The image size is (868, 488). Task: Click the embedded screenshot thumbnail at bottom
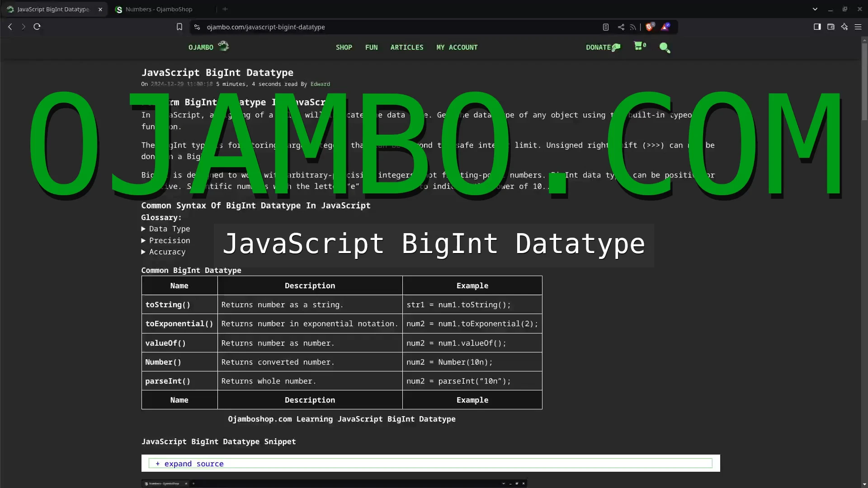click(335, 483)
